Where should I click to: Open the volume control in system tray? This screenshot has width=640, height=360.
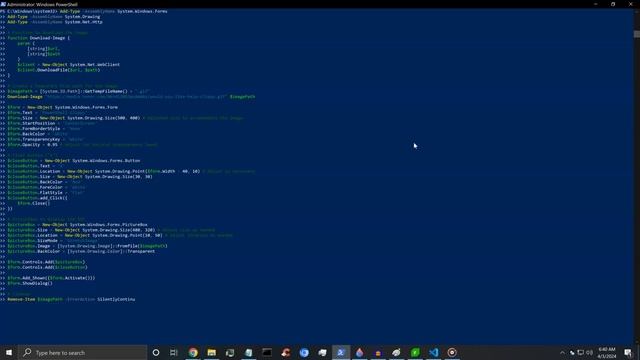(x=589, y=353)
